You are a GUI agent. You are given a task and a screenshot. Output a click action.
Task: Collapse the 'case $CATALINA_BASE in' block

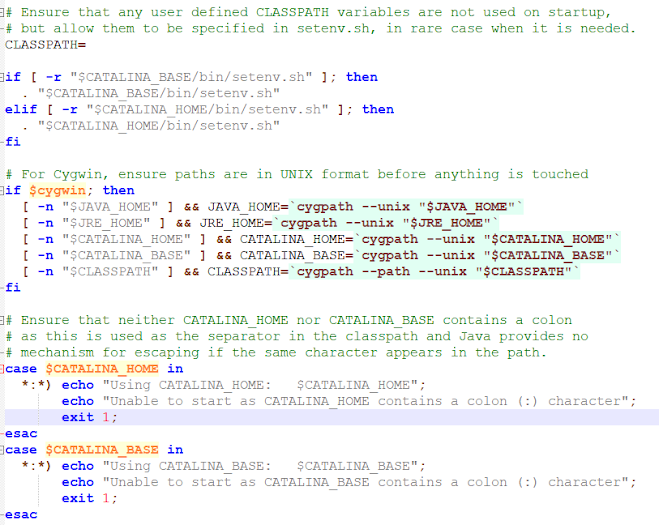(4, 450)
